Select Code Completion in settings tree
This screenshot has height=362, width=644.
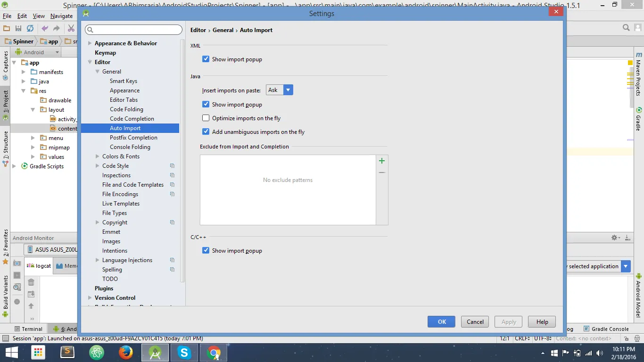132,119
